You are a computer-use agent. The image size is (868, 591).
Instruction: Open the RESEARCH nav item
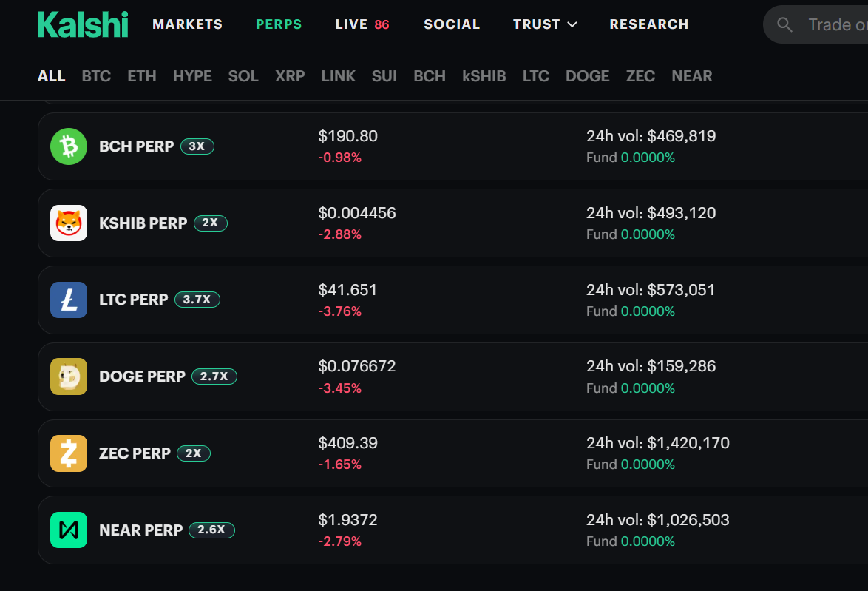coord(649,24)
